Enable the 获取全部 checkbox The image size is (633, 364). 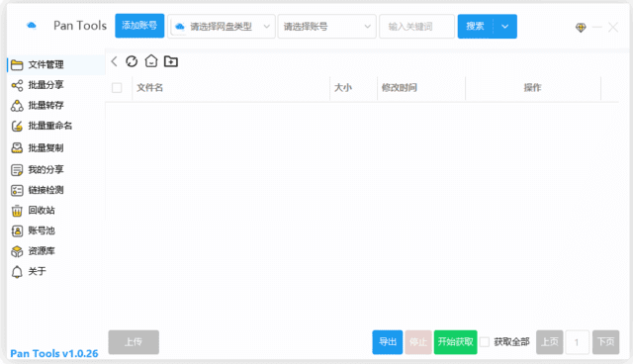485,342
